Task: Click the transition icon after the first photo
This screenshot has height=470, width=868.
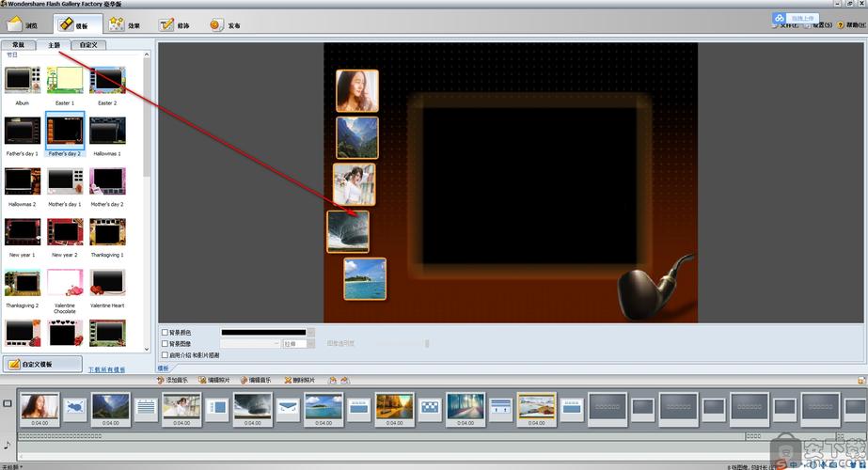Action: [74, 409]
